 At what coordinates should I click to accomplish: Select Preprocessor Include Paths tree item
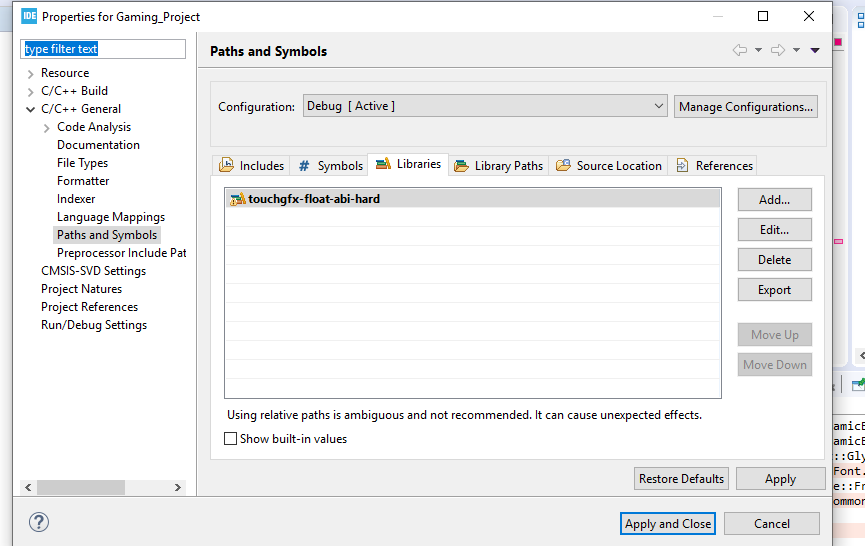coord(121,253)
